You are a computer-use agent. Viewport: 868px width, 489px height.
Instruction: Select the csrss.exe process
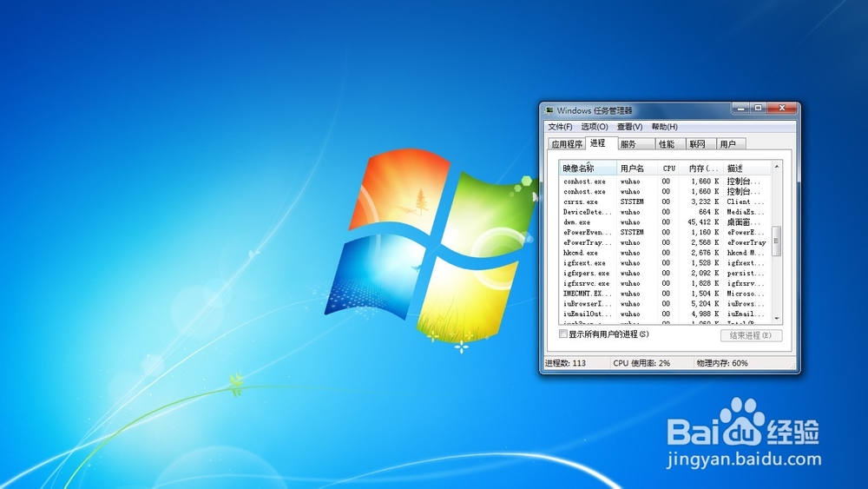[581, 202]
